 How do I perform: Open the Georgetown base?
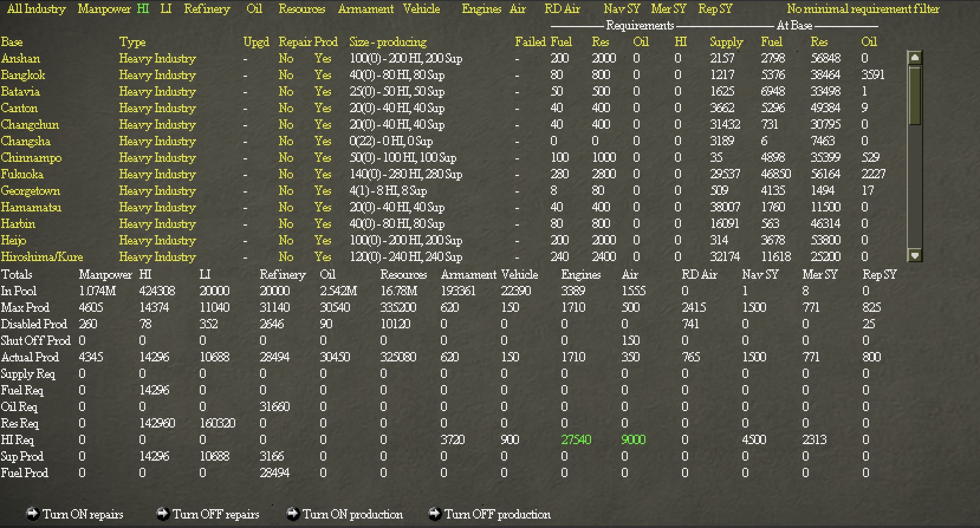30,191
